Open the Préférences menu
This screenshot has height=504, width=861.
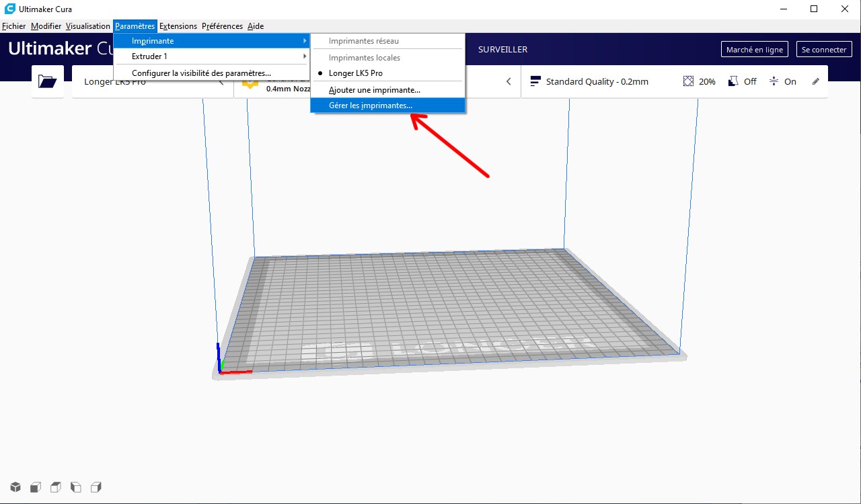tap(222, 26)
